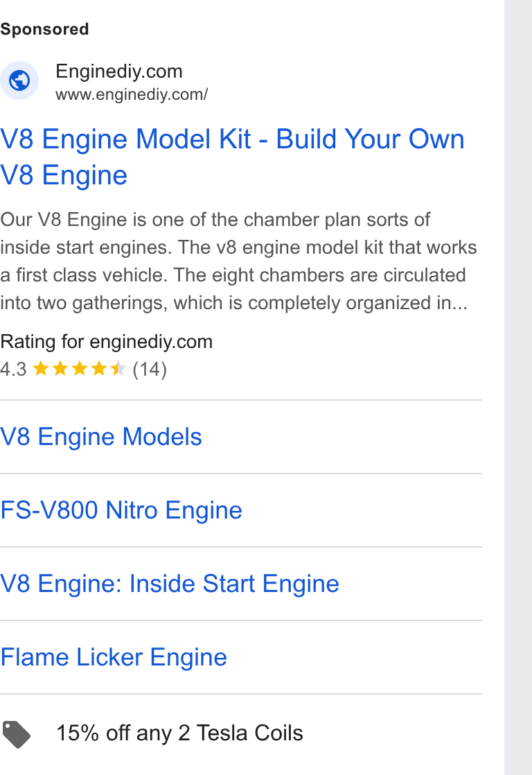Click the (14) review count

point(150,369)
